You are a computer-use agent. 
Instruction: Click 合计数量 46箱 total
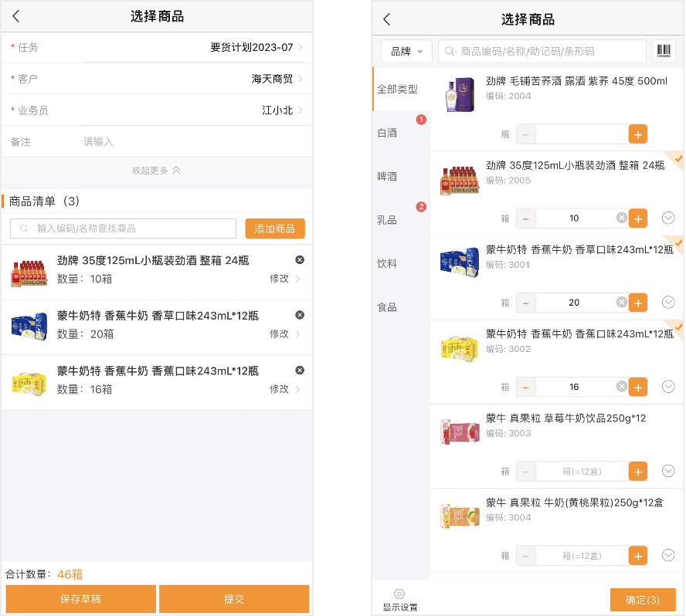44,574
